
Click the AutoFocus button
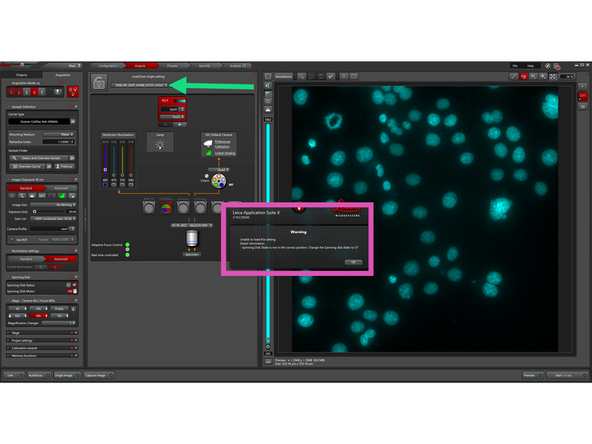39,375
